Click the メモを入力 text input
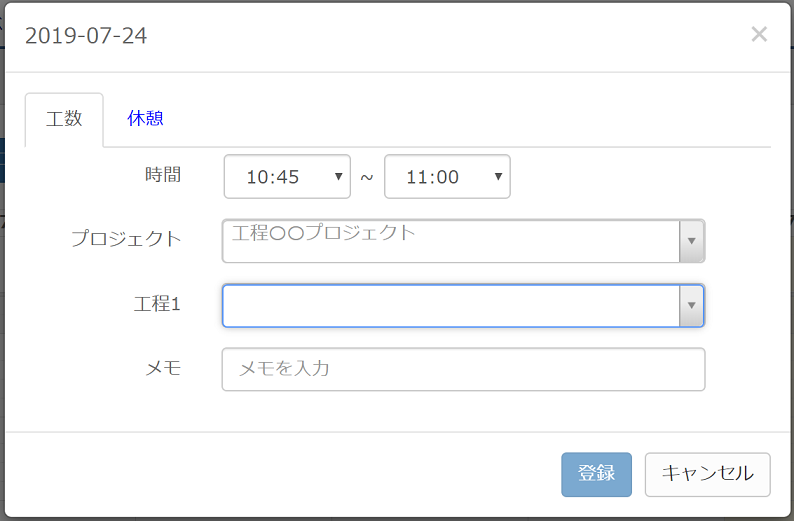Screen dimensions: 794x521 point(463,369)
